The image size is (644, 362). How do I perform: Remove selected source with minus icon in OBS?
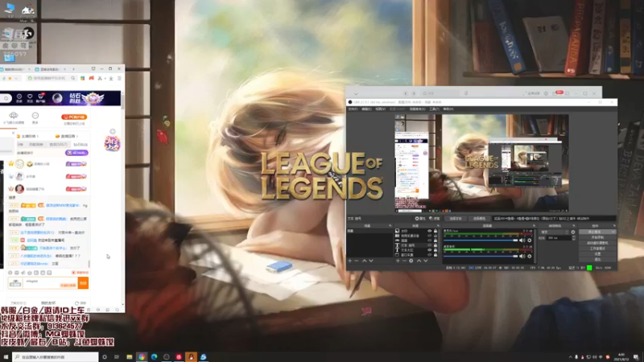point(405,261)
